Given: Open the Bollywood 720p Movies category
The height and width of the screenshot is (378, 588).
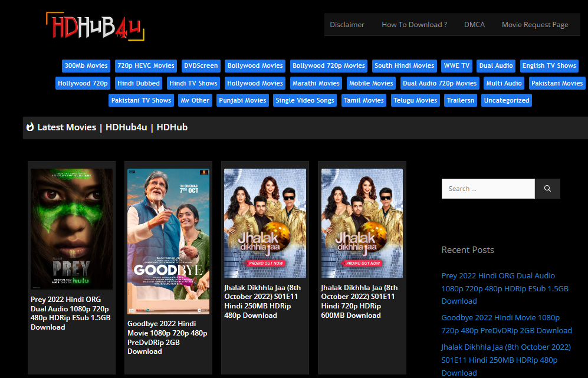Looking at the screenshot, I should [329, 65].
